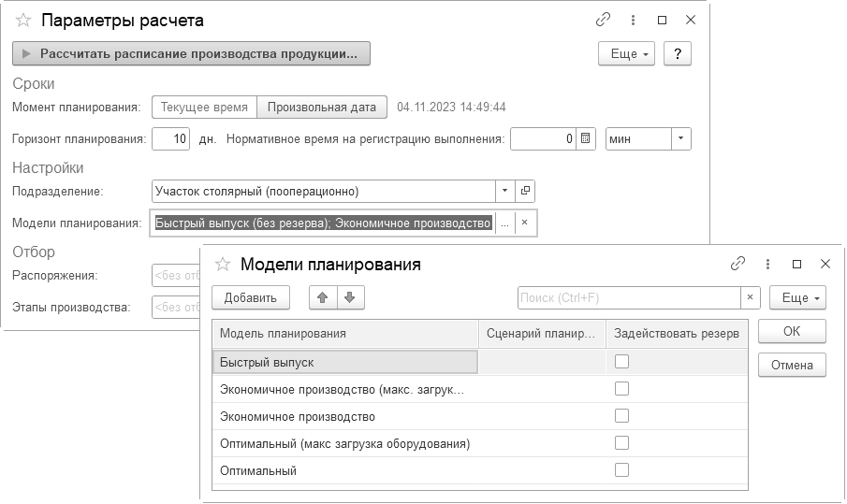847x504 pixels.
Task: Clear the Модели планирования field value
Action: click(x=525, y=223)
